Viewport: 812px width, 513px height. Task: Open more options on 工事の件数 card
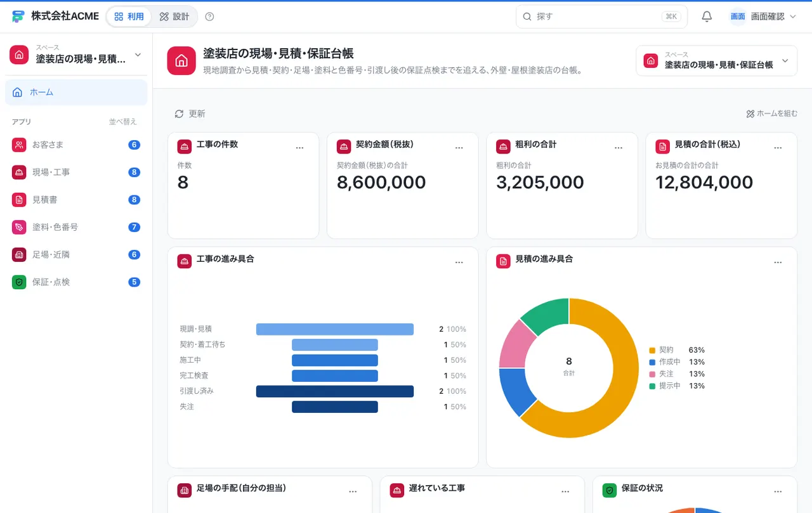(x=300, y=148)
